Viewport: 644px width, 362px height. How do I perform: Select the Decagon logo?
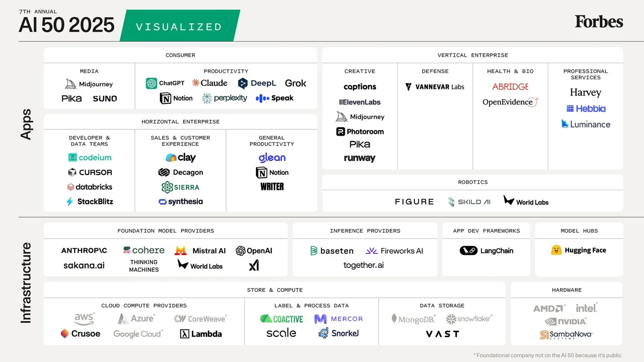181,172
